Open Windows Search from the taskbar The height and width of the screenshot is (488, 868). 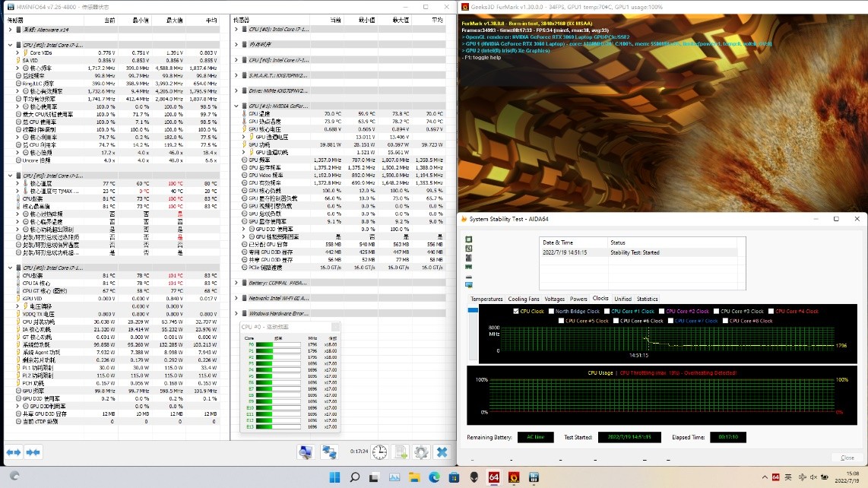pos(353,479)
